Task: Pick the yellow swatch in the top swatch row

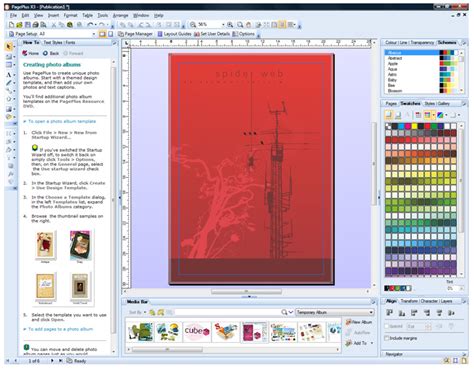Action: coord(414,126)
